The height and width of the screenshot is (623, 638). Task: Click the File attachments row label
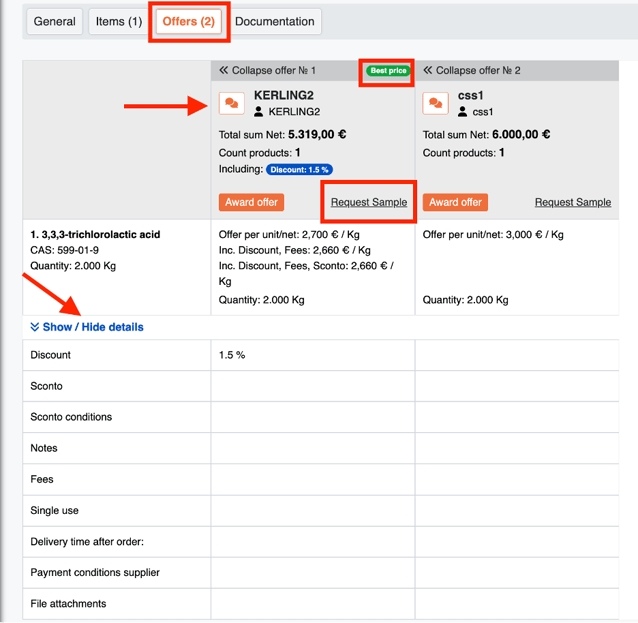point(68,603)
